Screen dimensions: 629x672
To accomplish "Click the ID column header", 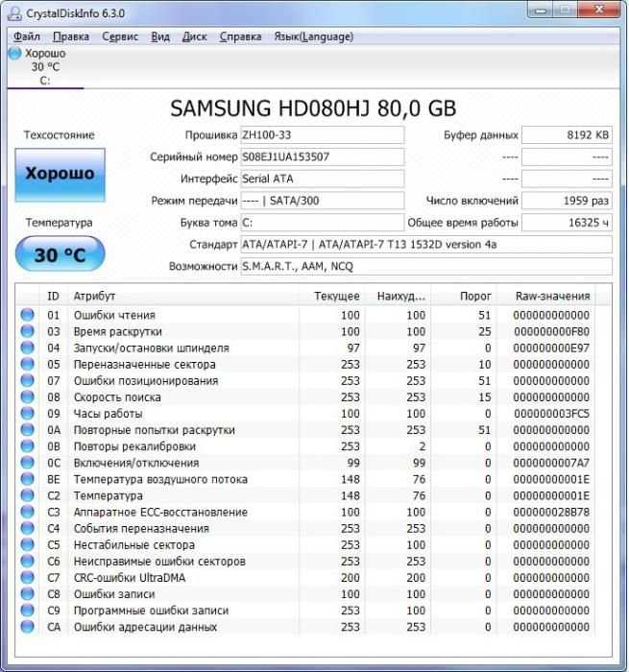I will (54, 296).
